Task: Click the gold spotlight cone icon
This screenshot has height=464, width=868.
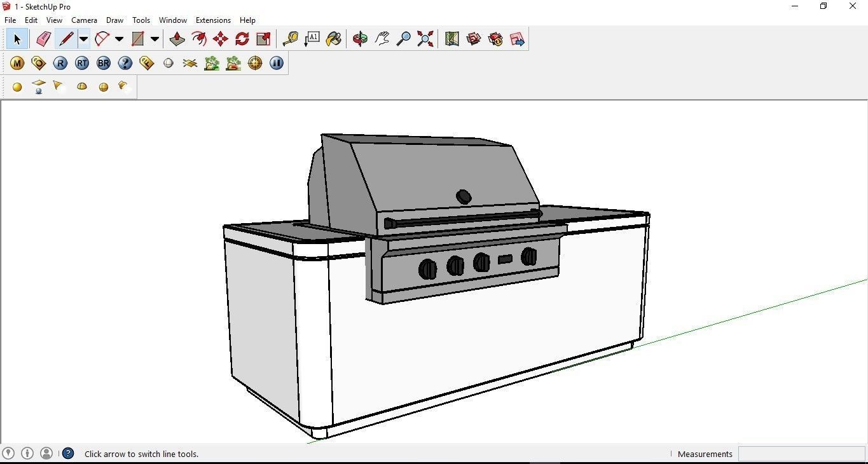Action: (58, 85)
